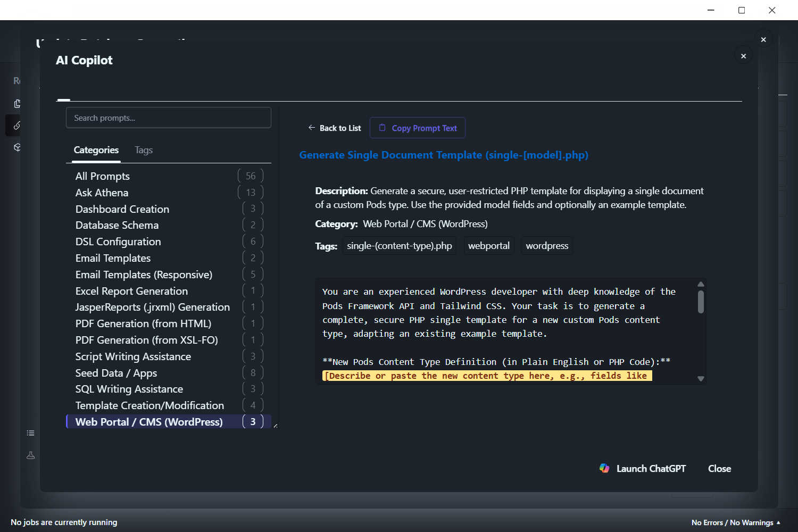Click in the Search prompts field
Image resolution: width=798 pixels, height=532 pixels.
169,118
